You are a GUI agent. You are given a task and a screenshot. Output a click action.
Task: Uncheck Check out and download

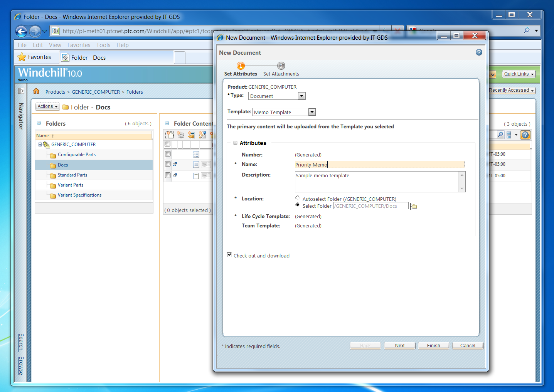(x=229, y=254)
